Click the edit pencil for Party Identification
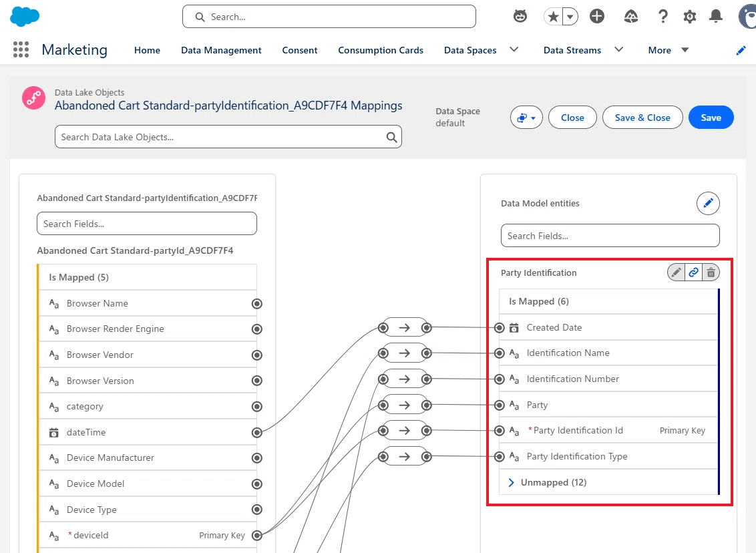This screenshot has width=756, height=553. [676, 272]
